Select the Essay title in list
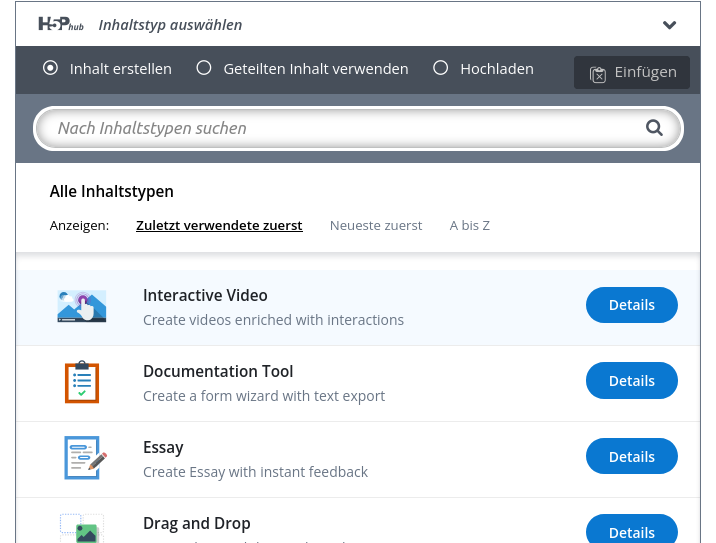Viewport: 716px width, 543px height. coord(163,448)
